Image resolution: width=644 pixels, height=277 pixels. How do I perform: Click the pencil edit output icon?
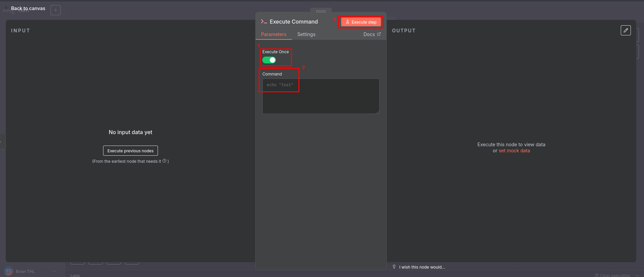pos(625,30)
